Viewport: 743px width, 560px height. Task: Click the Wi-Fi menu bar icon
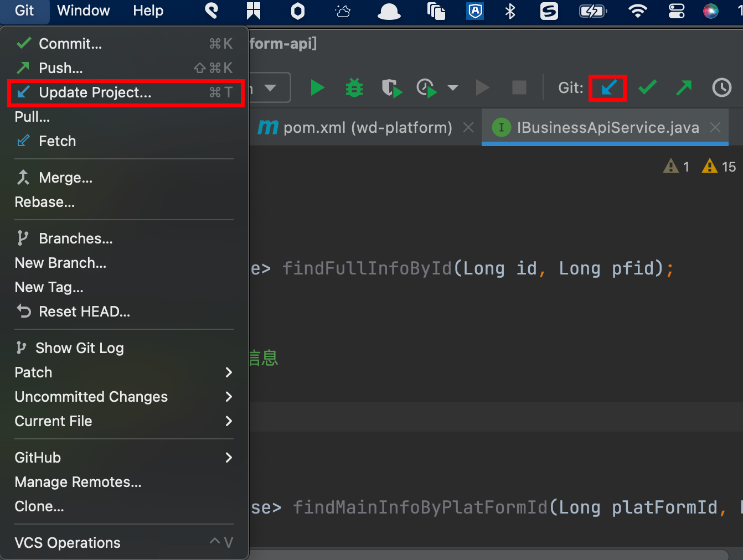[x=638, y=11]
